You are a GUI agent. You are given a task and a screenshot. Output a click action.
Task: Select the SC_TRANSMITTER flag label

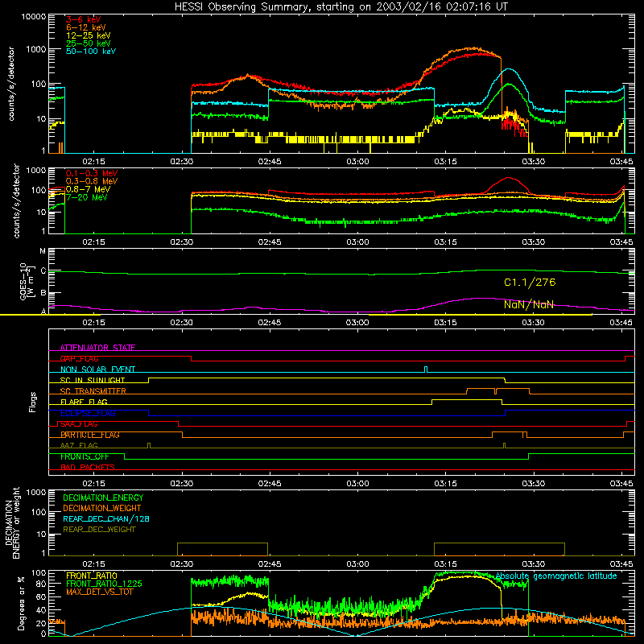click(93, 391)
